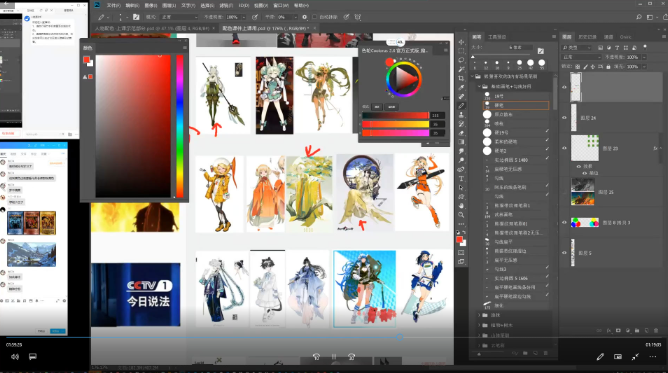Image resolution: width=668 pixels, height=373 pixels.
Task: Click the vertical hue slider in Color panel
Action: (x=180, y=126)
